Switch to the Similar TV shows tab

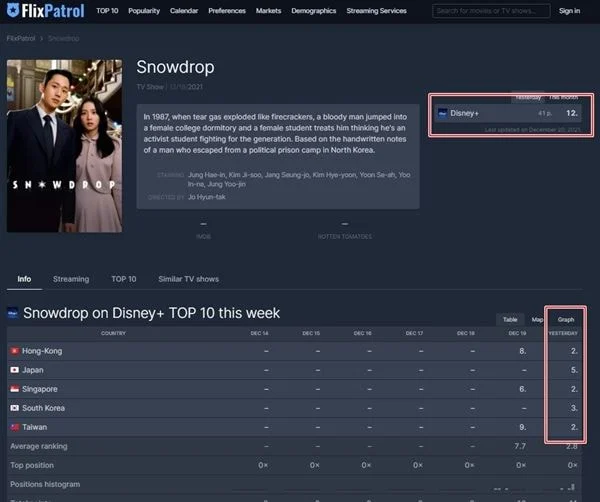tap(189, 279)
